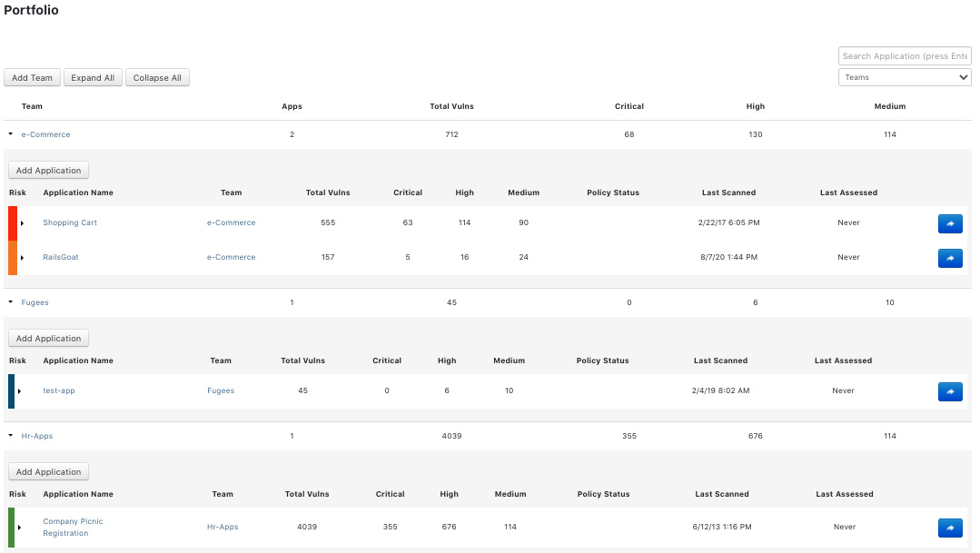Click the share arrow icon for RailsGoat
Image resolution: width=980 pixels, height=553 pixels.
point(949,258)
